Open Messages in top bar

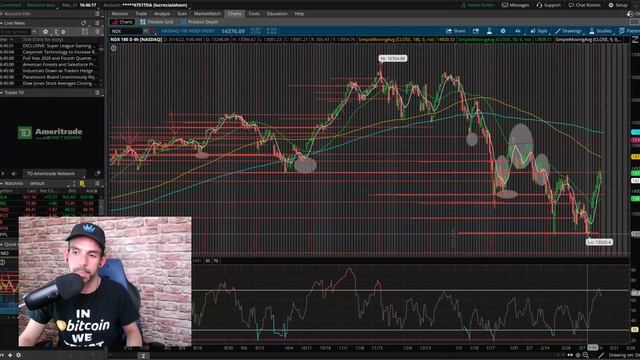click(516, 5)
